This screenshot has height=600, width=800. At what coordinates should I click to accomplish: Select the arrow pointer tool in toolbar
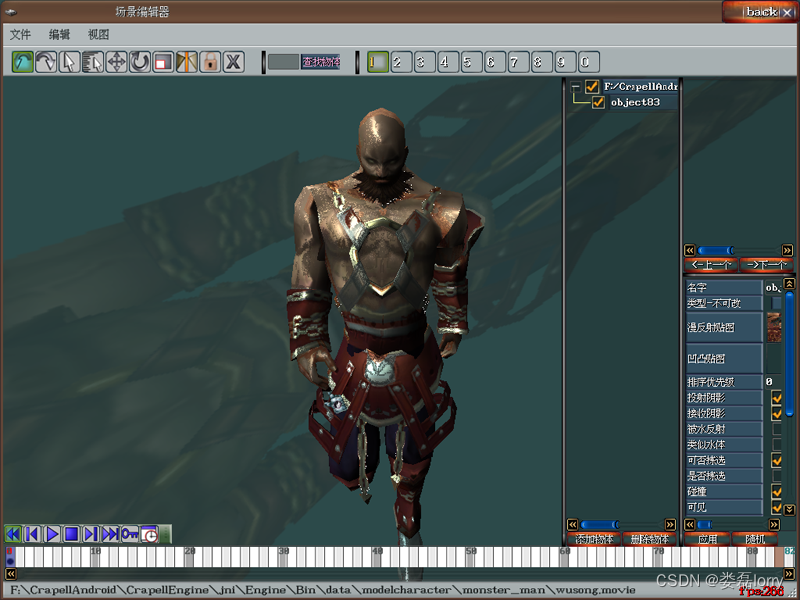69,62
